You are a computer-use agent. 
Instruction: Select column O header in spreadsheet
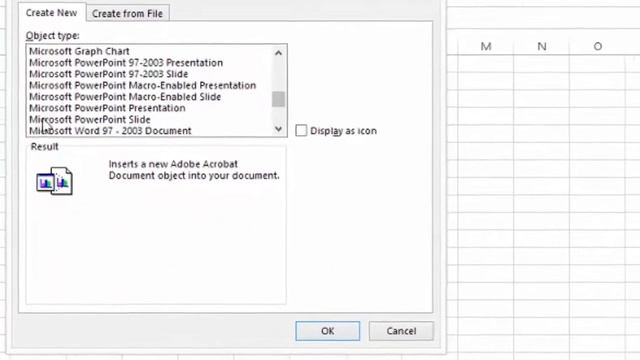click(598, 47)
